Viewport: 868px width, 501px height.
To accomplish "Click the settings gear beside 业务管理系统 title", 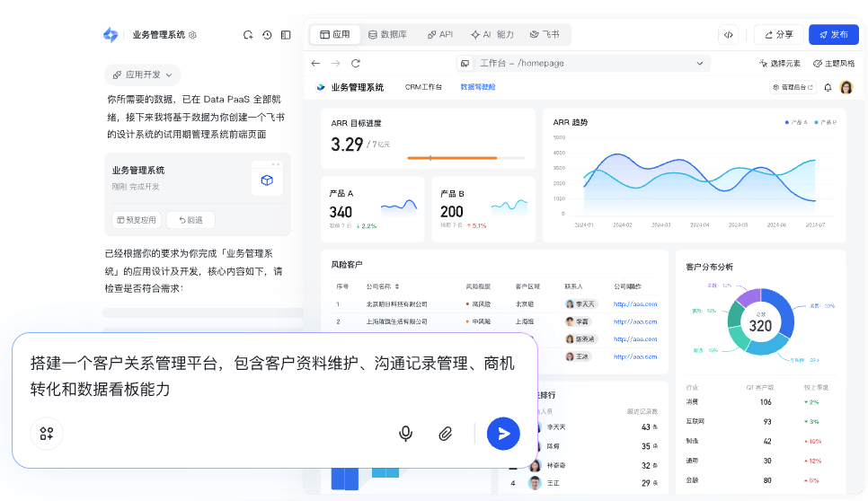I will click(192, 35).
